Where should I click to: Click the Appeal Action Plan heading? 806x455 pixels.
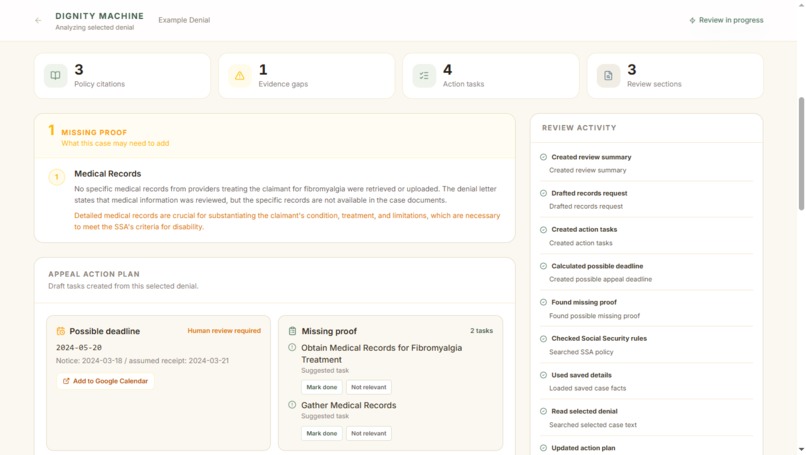pos(94,274)
